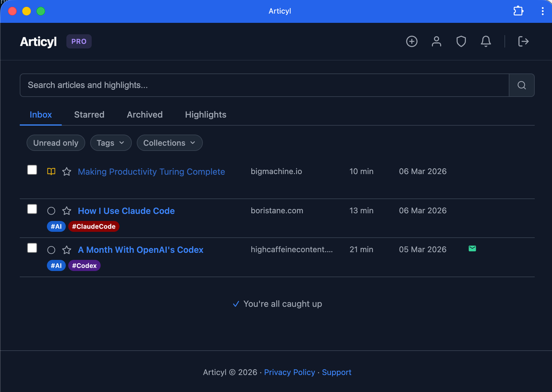This screenshot has height=392, width=552.
Task: Mark A Month With OpenAI's Codex read circle
Action: pos(51,250)
